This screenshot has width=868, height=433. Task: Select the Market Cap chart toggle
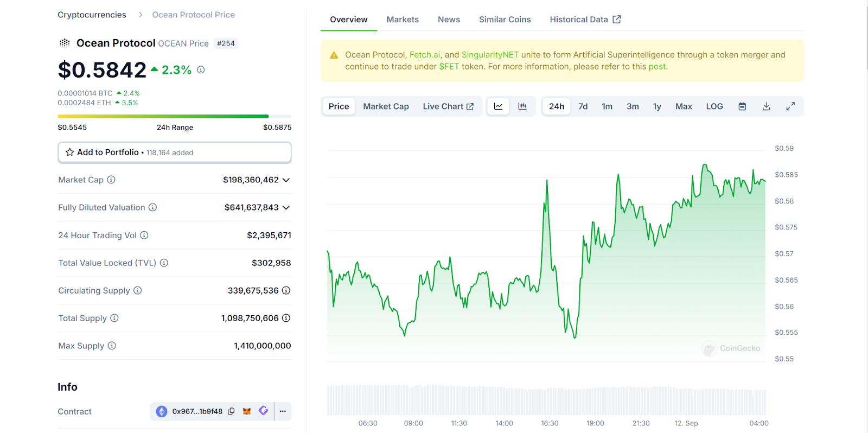pyautogui.click(x=386, y=106)
